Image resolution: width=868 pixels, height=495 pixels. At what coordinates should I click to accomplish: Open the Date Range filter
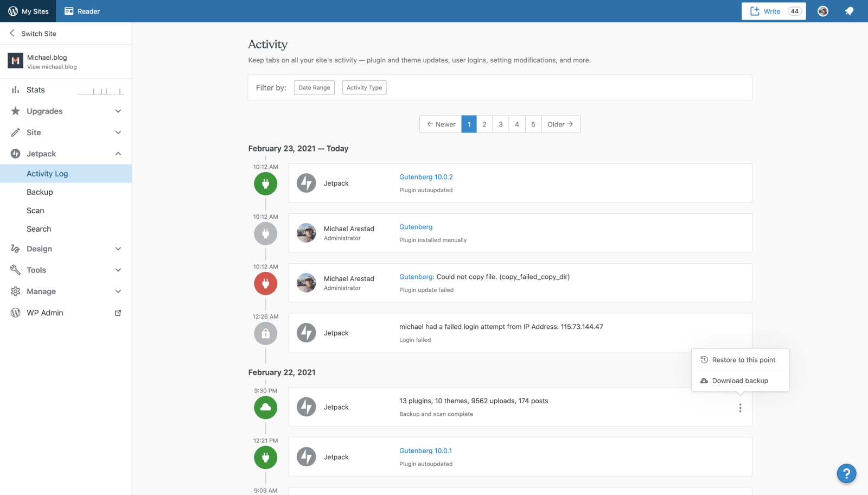click(314, 87)
